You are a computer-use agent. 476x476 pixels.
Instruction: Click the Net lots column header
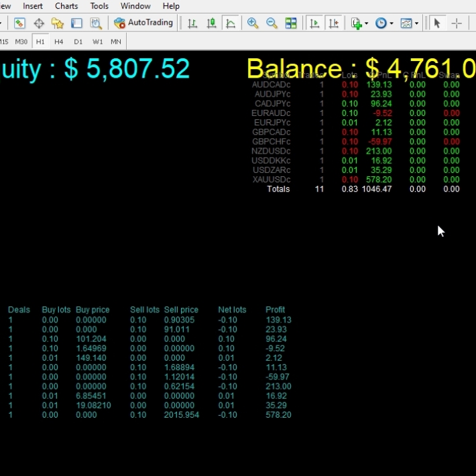(x=232, y=310)
